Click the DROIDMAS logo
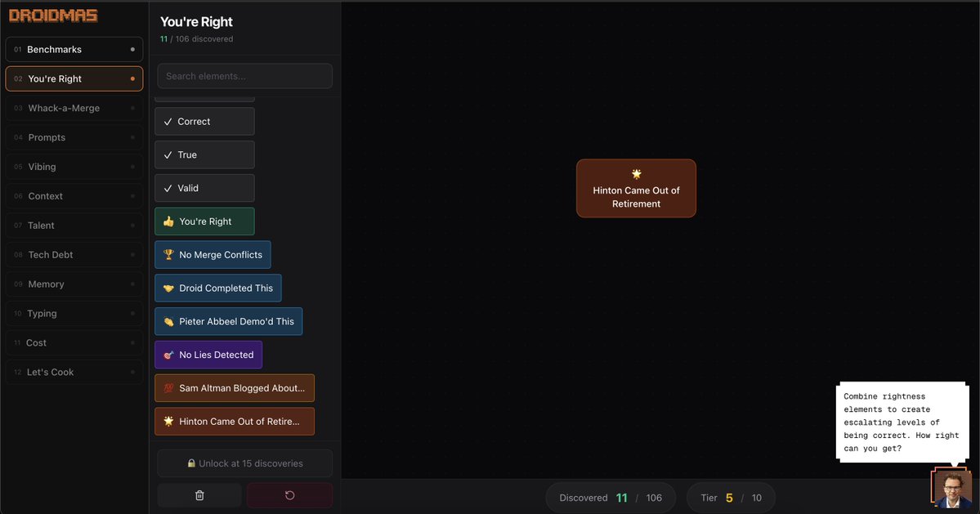Screen dimensions: 980x514 point(53,16)
